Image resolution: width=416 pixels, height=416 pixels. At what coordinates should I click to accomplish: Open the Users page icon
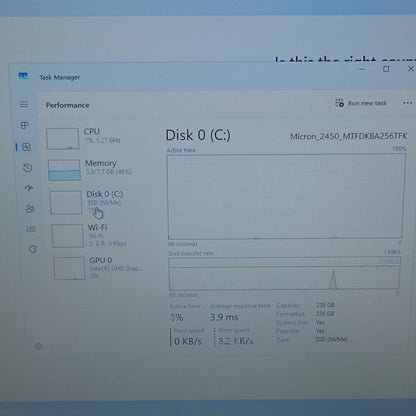[30, 209]
